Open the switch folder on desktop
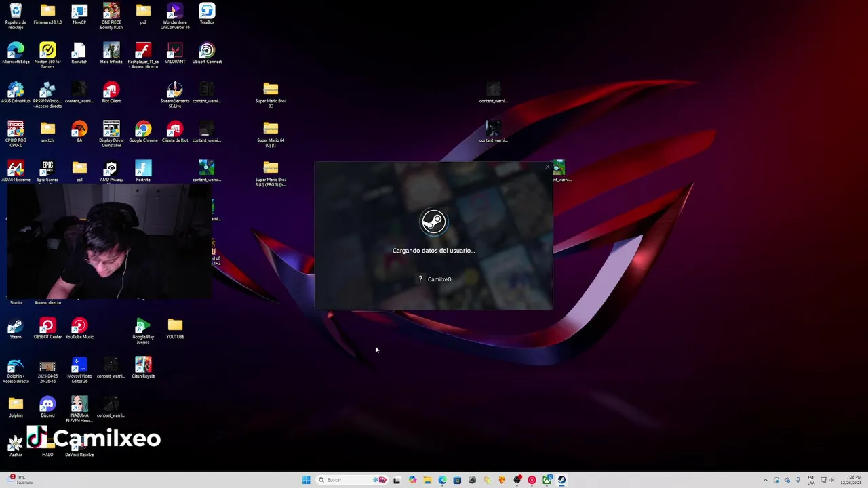This screenshot has height=488, width=868. (47, 133)
